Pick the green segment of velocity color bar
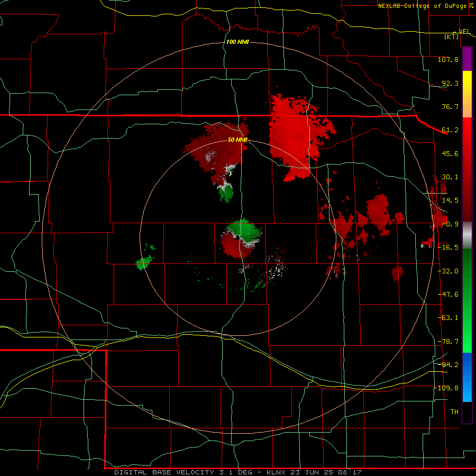 (x=467, y=300)
